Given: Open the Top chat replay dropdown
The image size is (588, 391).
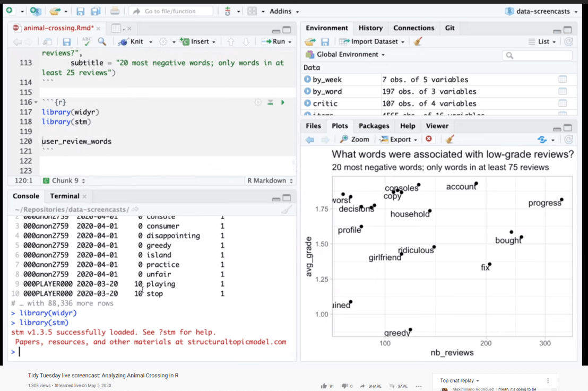Looking at the screenshot, I should (457, 380).
